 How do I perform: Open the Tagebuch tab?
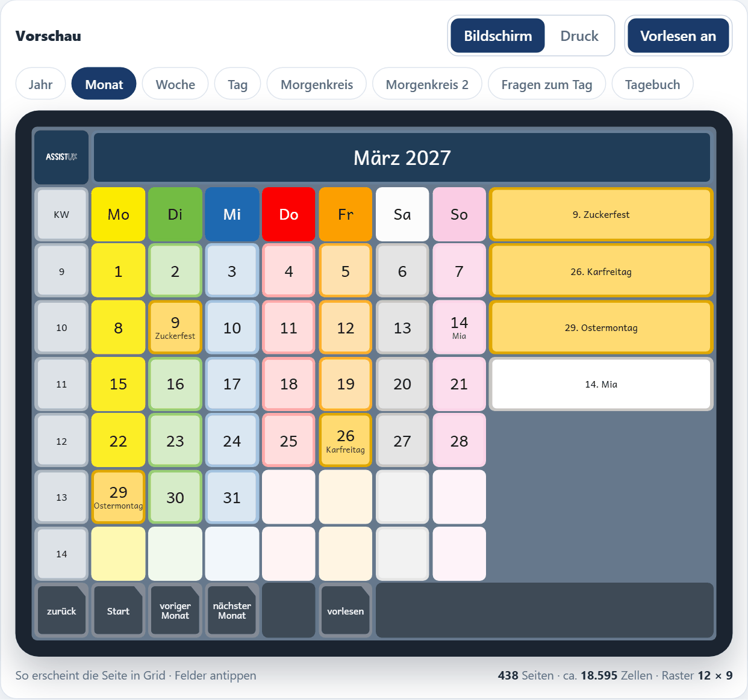click(x=652, y=84)
